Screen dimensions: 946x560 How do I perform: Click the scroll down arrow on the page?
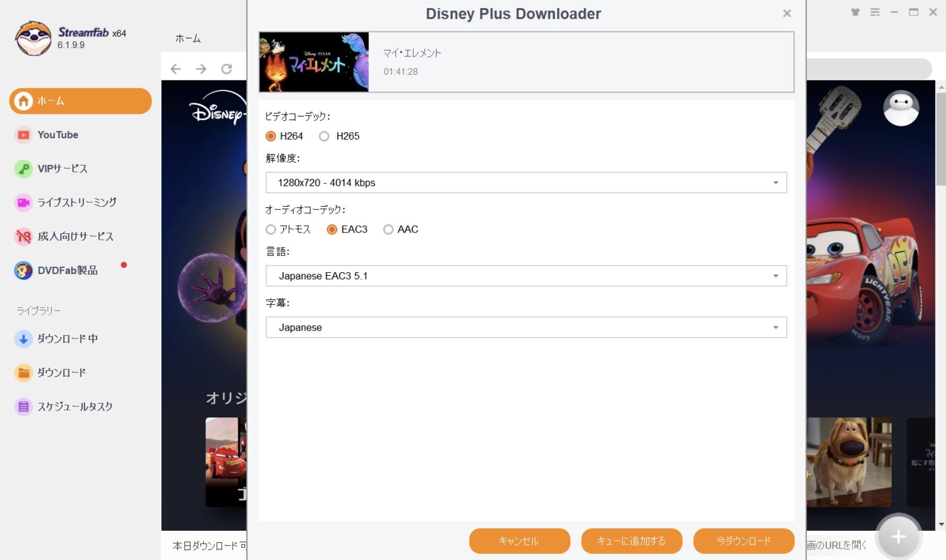click(x=941, y=524)
